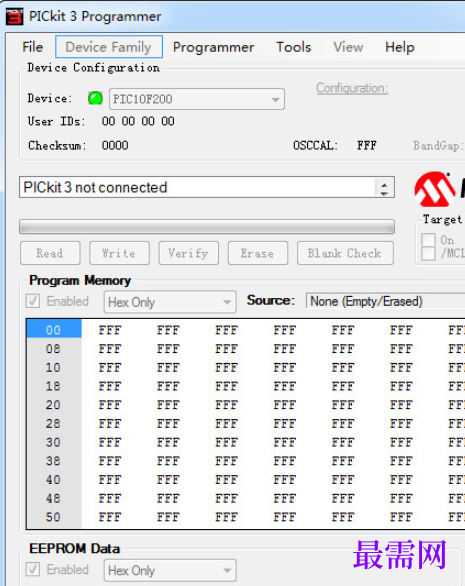This screenshot has width=465, height=586.
Task: Click second FFF cell in row 08
Action: [168, 349]
